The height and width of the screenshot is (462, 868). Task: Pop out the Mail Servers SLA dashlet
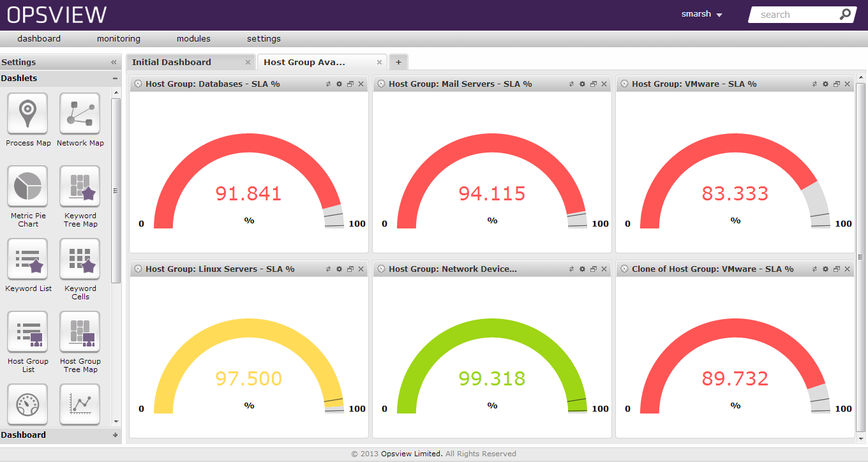click(x=594, y=84)
